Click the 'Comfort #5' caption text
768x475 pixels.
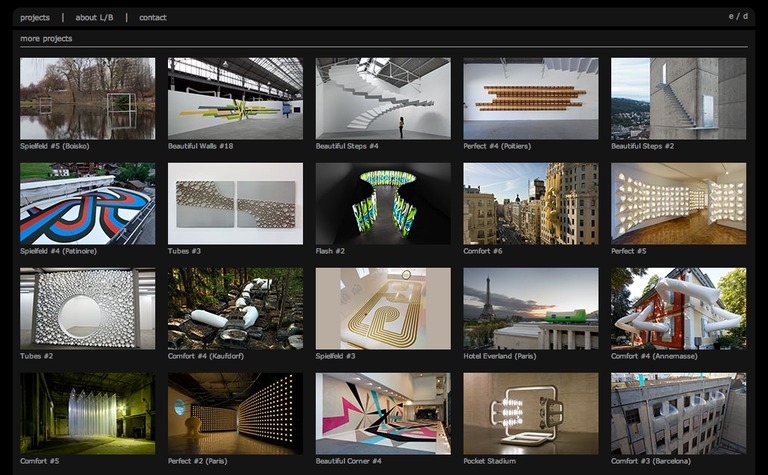[x=40, y=461]
